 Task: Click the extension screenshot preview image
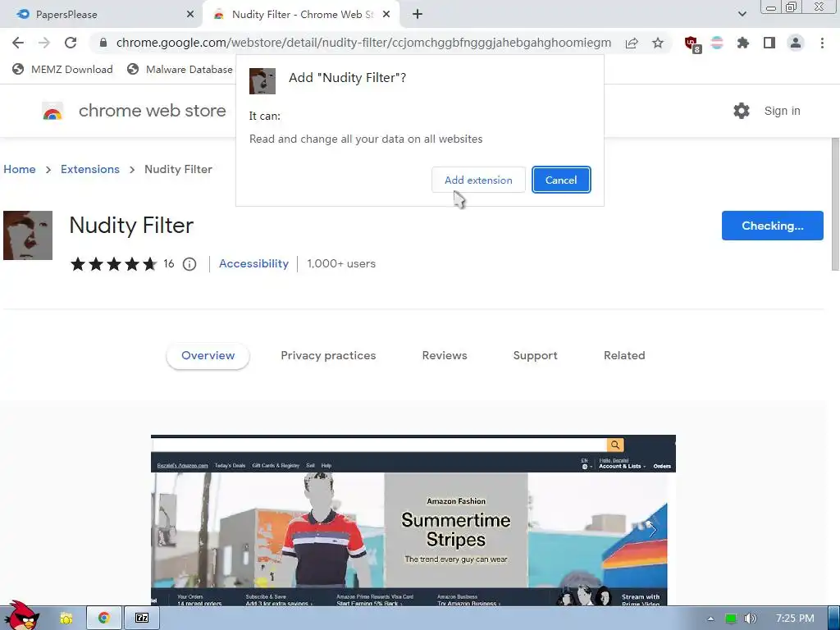coord(413,520)
